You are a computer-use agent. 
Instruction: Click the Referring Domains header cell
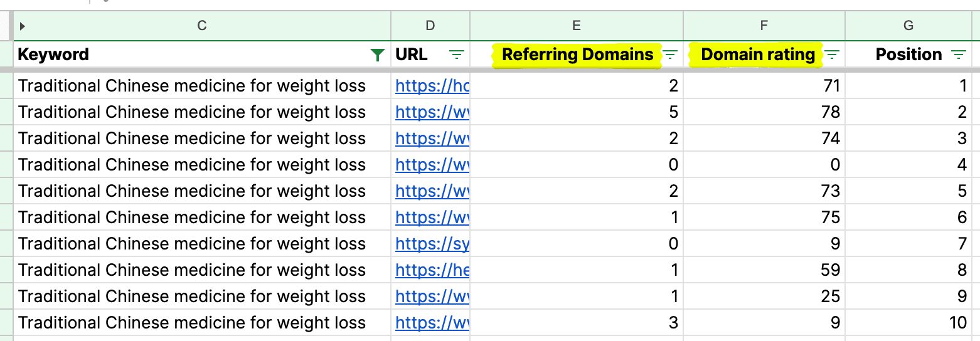click(x=577, y=55)
